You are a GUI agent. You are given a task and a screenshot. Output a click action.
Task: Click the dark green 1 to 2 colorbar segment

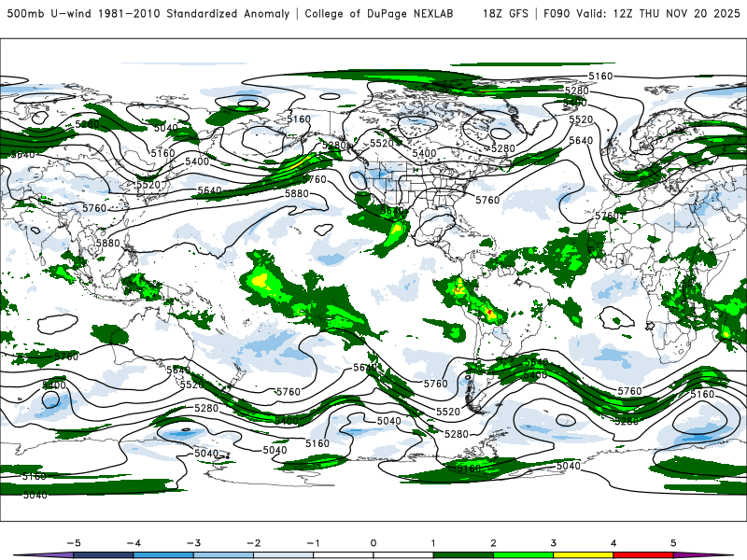tap(463, 555)
